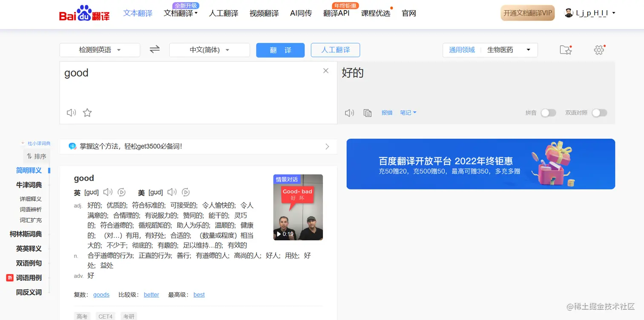
Task: Jump to 柯林斯词典 section
Action: (26, 234)
